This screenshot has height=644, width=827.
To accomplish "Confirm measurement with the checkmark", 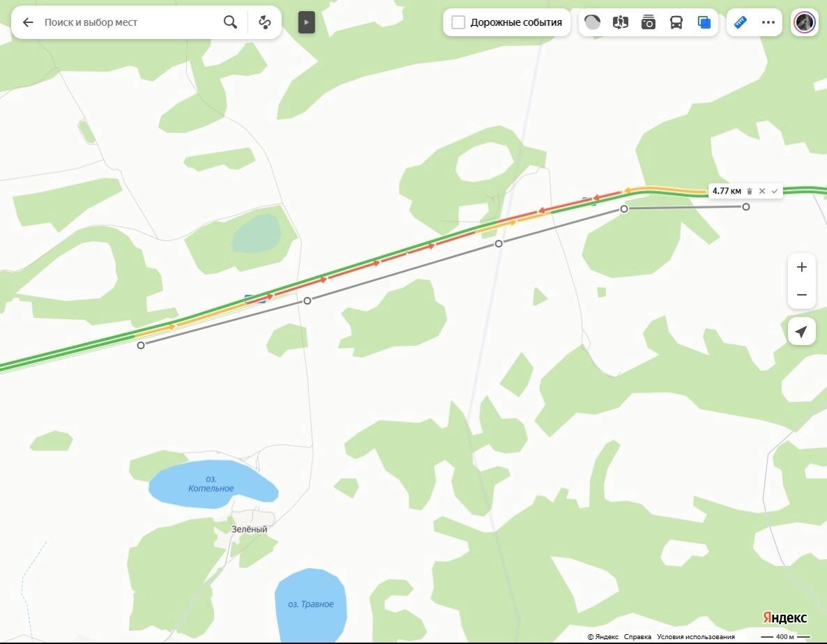I will (774, 191).
